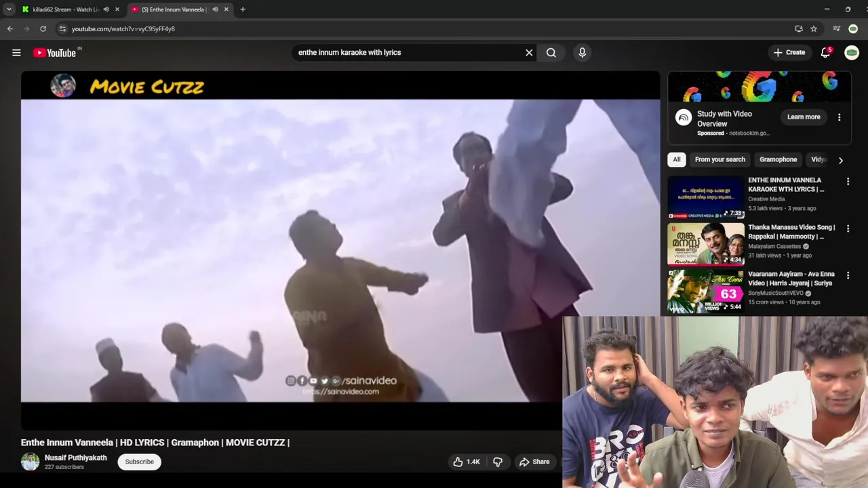The height and width of the screenshot is (488, 868).
Task: Open the Nusaif Puthiyakath channel name link
Action: coord(76,457)
